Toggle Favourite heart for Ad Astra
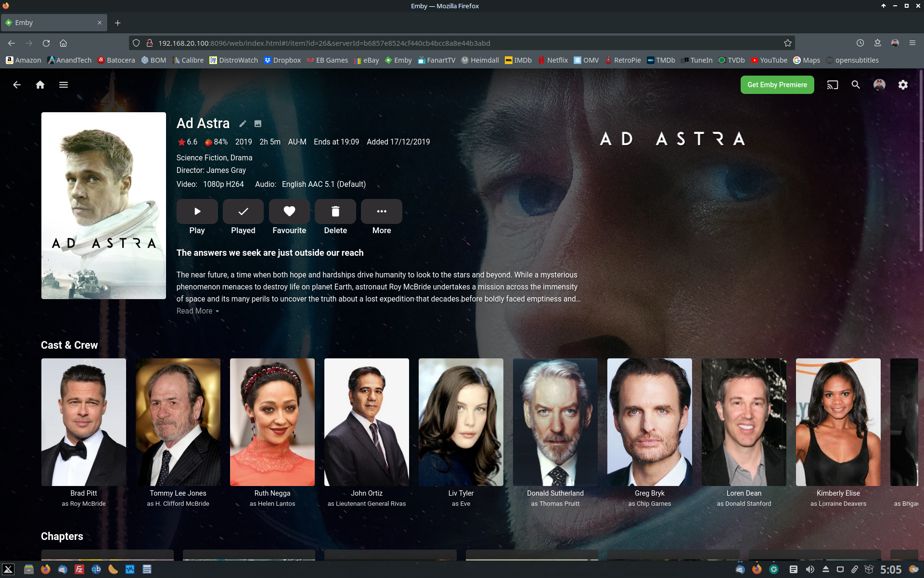The height and width of the screenshot is (578, 924). [289, 211]
